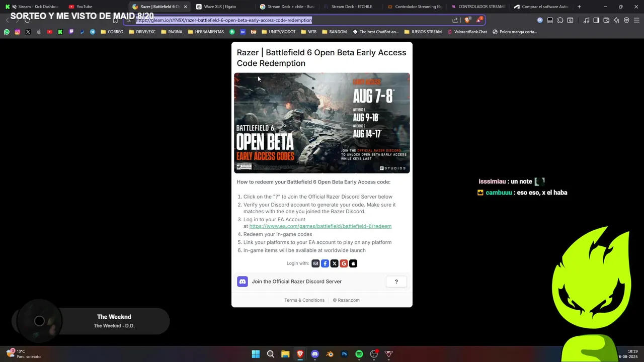Expand the RANDOM bookmarks folder
Image resolution: width=644 pixels, height=362 pixels.
pyautogui.click(x=334, y=32)
